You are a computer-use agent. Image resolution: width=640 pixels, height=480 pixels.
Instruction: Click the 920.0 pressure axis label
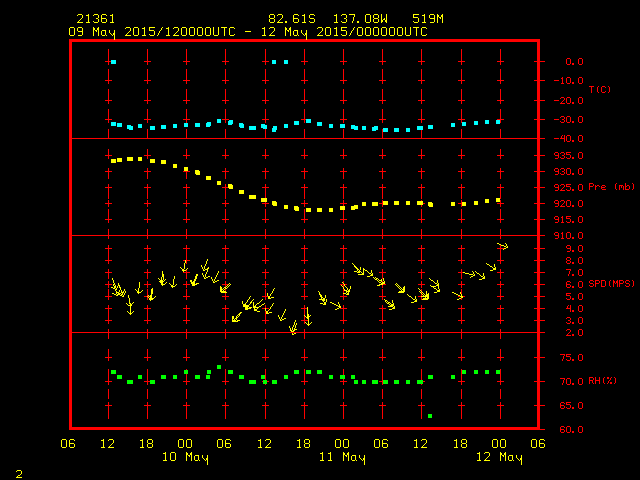(569, 204)
